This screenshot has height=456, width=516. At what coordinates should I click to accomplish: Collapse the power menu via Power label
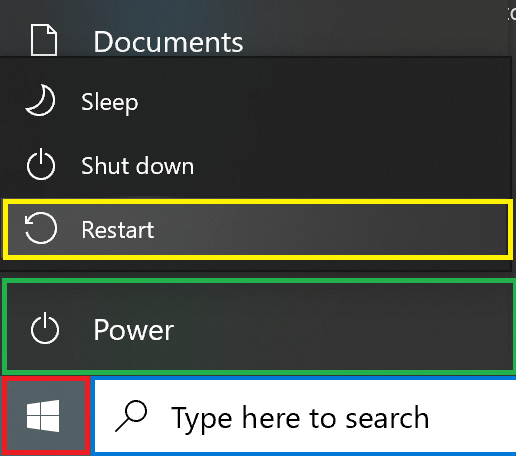(133, 330)
